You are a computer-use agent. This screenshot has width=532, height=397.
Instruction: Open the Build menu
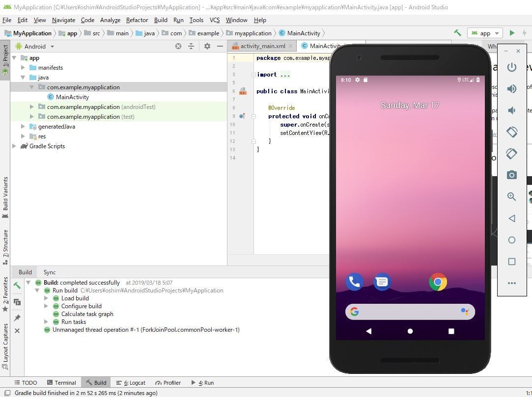tap(161, 20)
